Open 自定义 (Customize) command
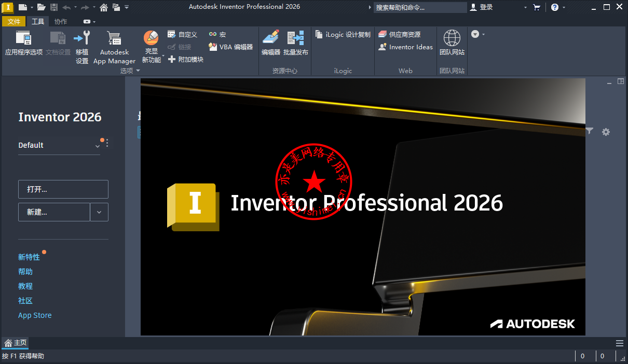The width and height of the screenshot is (628, 364). click(182, 34)
